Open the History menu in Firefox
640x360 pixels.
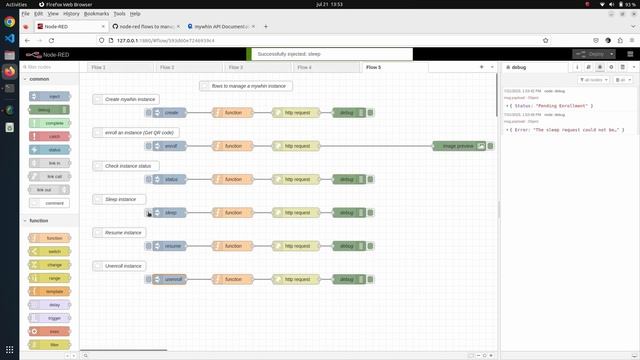click(x=71, y=14)
